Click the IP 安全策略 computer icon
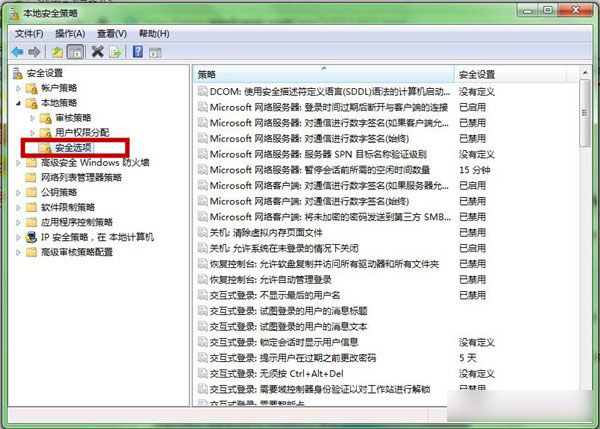The height and width of the screenshot is (429, 600). pyautogui.click(x=32, y=237)
